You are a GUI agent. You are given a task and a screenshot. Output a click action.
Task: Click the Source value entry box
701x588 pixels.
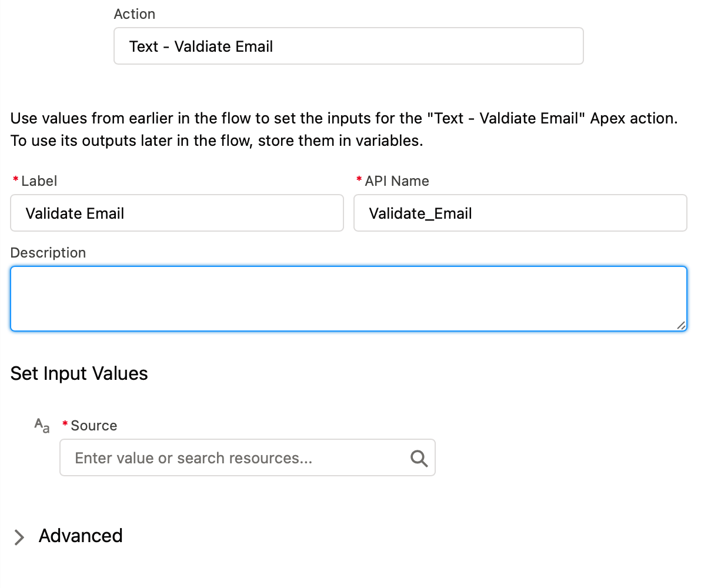coord(235,457)
